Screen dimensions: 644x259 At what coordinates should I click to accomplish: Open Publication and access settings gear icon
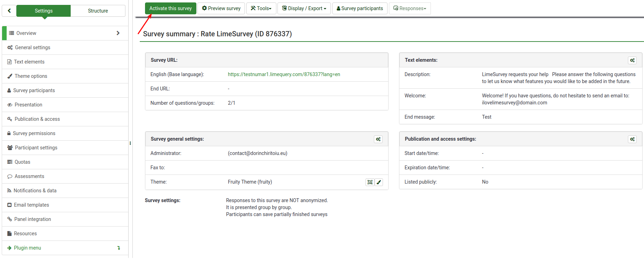(x=632, y=139)
